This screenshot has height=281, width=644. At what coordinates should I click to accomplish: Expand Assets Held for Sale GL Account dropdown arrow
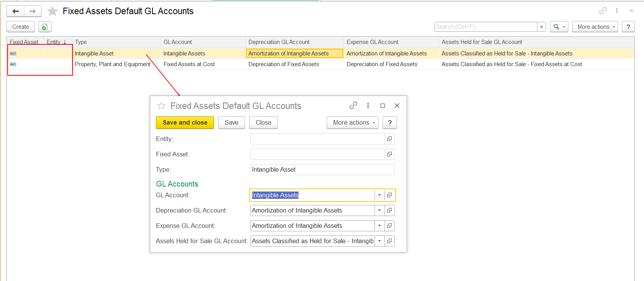[x=380, y=241]
